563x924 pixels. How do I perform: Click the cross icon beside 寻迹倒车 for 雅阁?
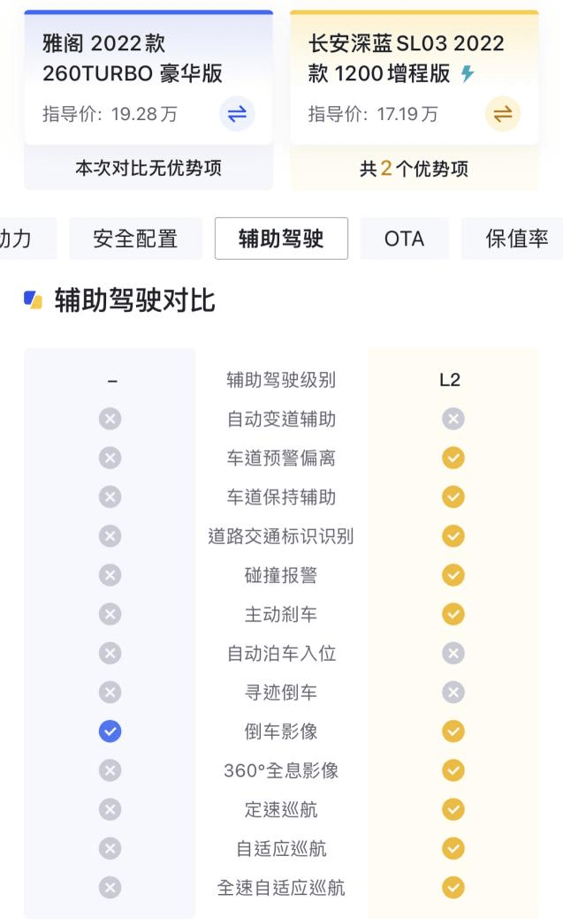110,693
